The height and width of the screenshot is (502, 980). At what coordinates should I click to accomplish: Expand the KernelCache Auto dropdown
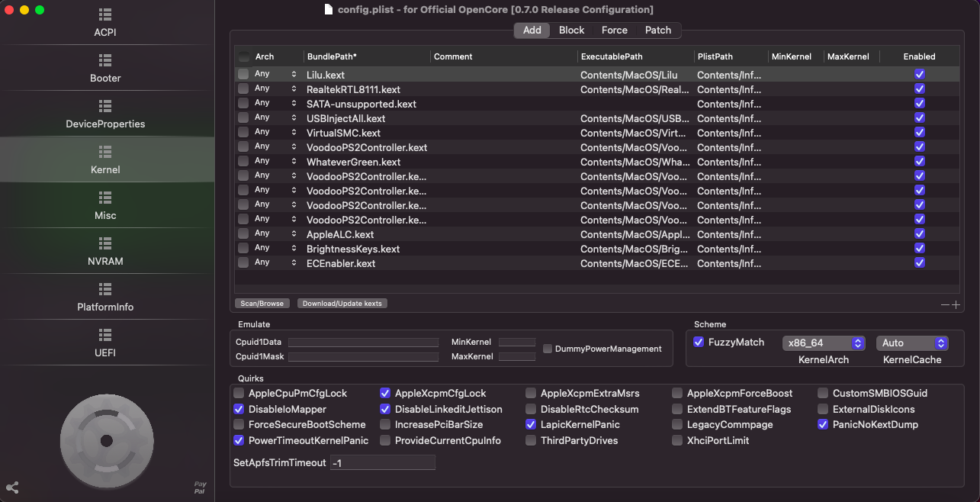tap(912, 343)
